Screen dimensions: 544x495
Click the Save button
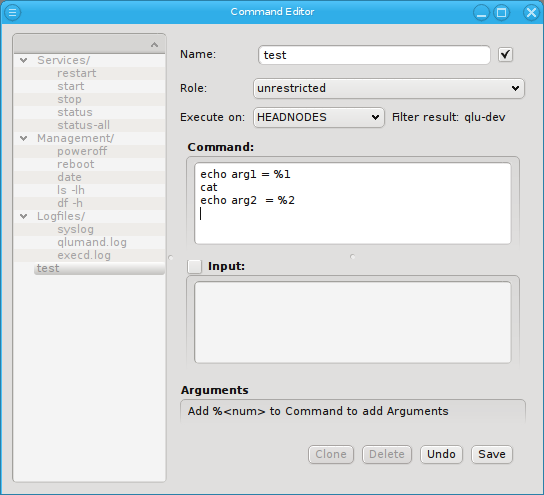coord(492,454)
